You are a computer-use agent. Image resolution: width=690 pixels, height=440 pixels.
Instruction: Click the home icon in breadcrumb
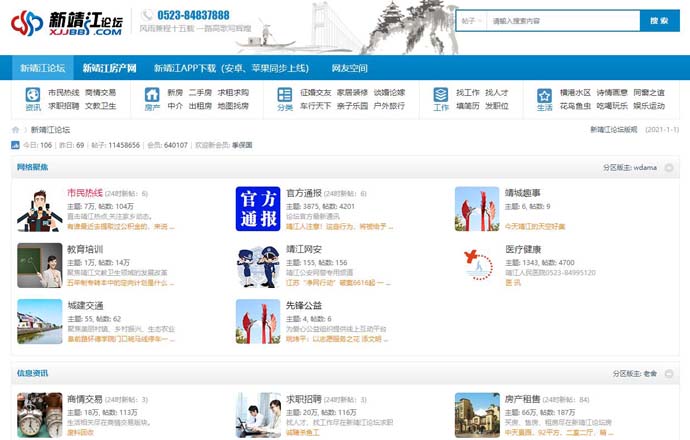[x=16, y=130]
